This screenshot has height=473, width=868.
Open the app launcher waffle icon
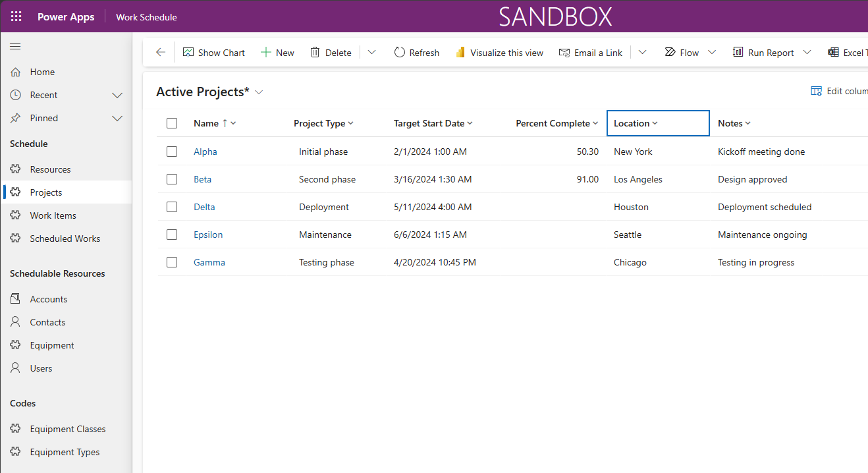(x=16, y=16)
